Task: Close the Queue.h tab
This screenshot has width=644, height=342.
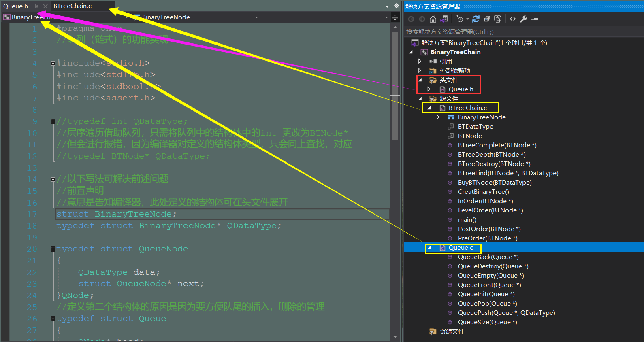Action: point(45,6)
